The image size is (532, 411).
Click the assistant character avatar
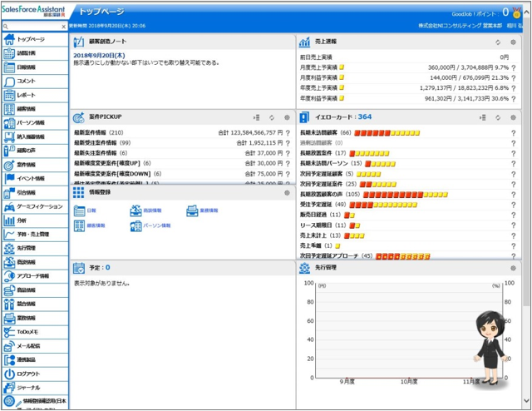click(491, 348)
